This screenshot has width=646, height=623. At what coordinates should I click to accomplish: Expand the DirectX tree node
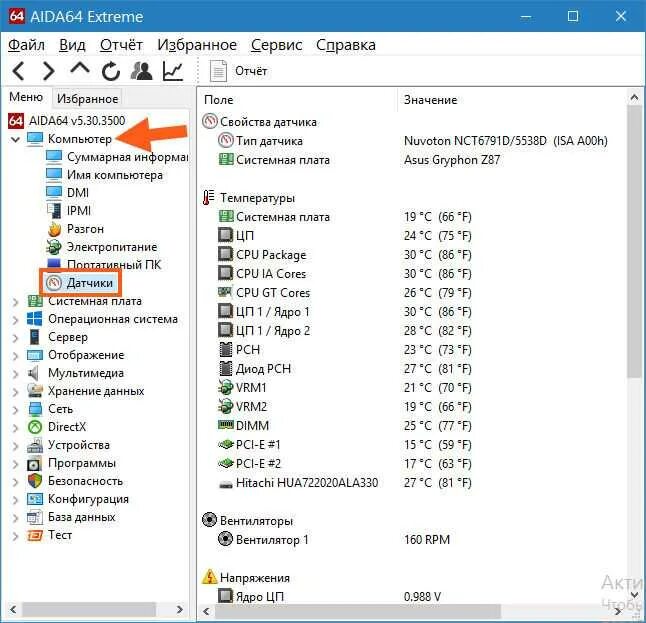coord(15,428)
